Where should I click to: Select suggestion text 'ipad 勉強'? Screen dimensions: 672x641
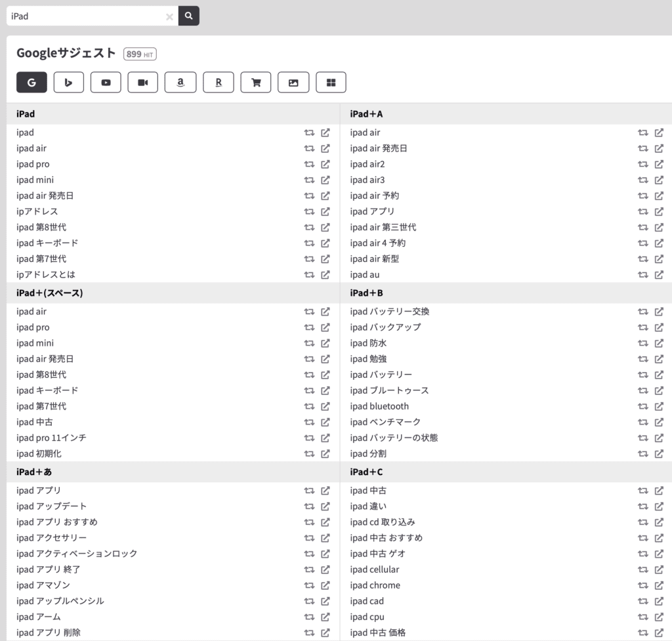point(368,359)
